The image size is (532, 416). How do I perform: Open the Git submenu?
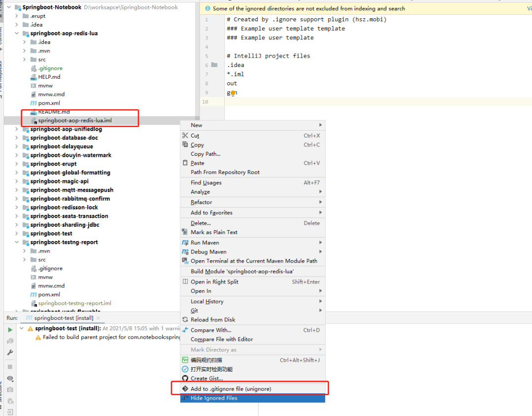(253, 311)
